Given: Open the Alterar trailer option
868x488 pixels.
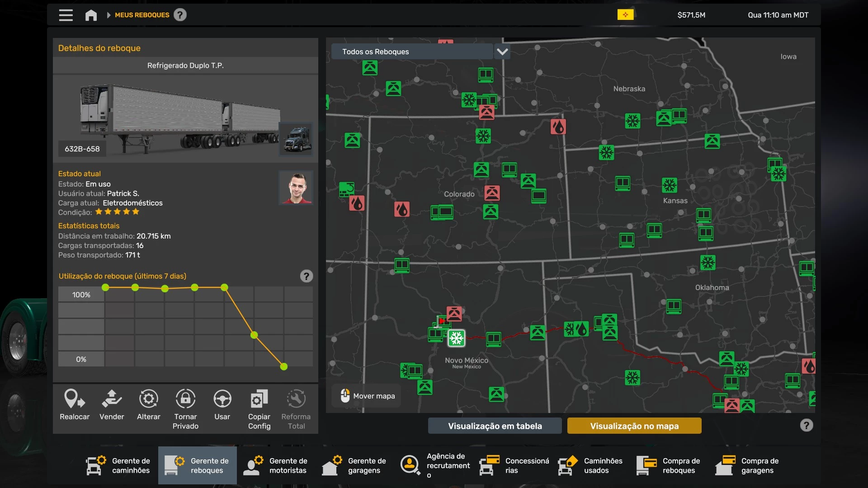Looking at the screenshot, I should tap(148, 399).
